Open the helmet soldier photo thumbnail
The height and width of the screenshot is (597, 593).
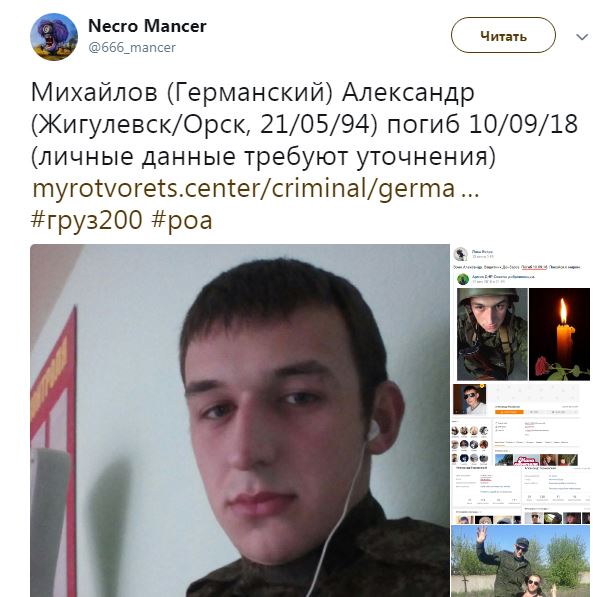coord(492,334)
